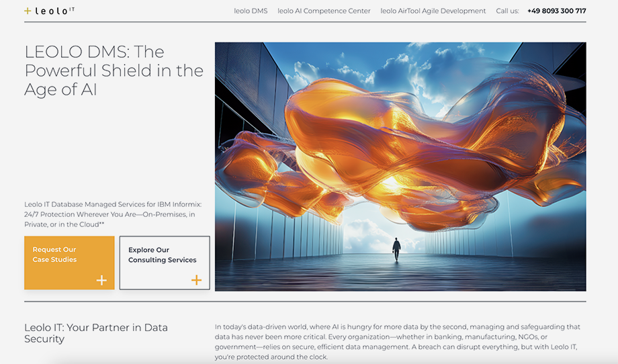This screenshot has width=618, height=364.
Task: Click the Call us: label
Action: pyautogui.click(x=507, y=11)
